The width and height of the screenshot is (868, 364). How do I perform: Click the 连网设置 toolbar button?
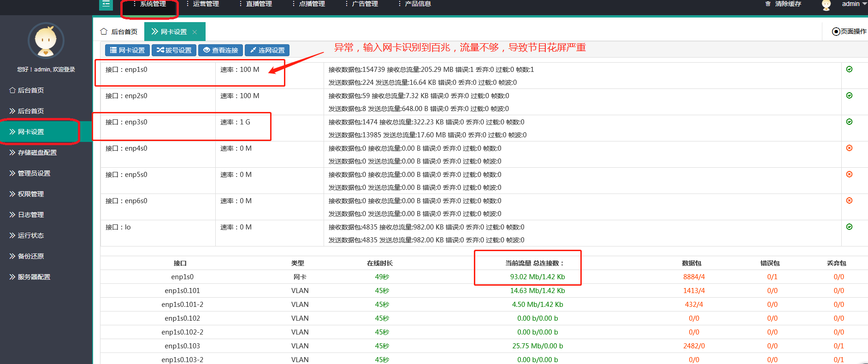tap(267, 50)
